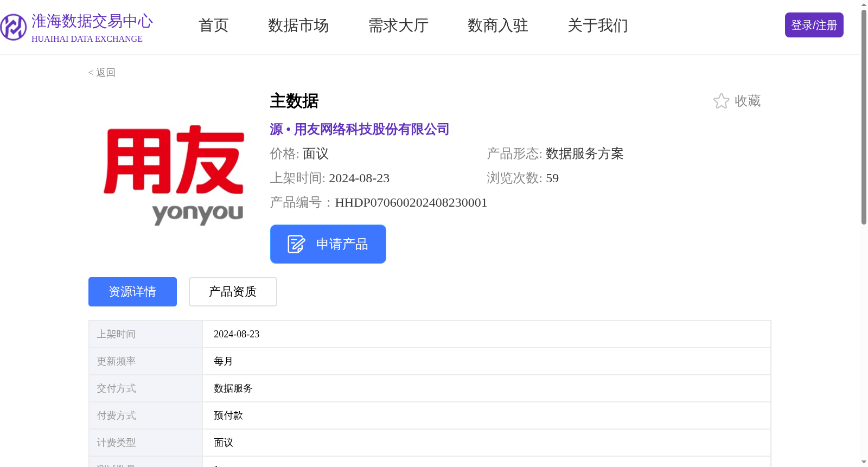Viewport: 868px width, 467px height.
Task: Switch to 资源详情 tab
Action: pos(132,292)
